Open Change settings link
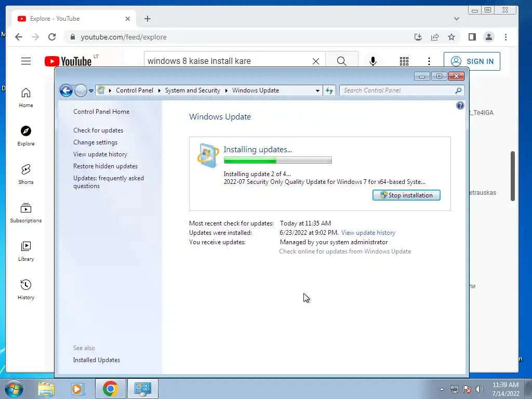The height and width of the screenshot is (399, 532). tap(96, 142)
